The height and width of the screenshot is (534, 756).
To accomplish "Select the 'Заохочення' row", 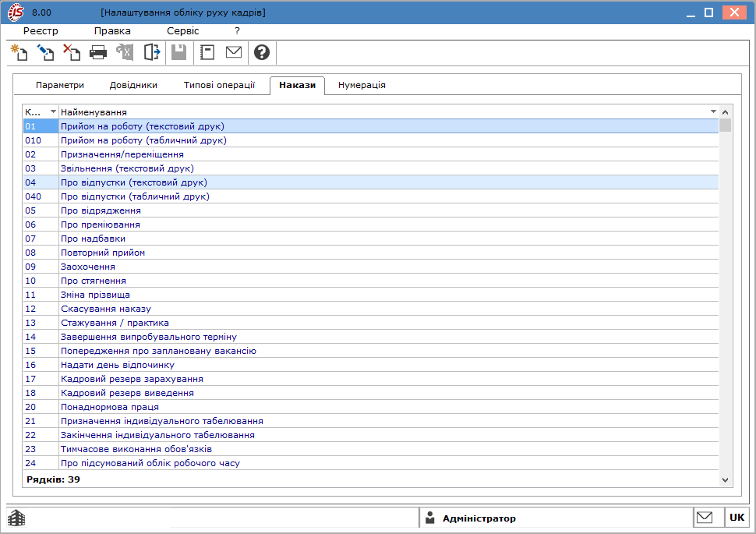I will 371,267.
